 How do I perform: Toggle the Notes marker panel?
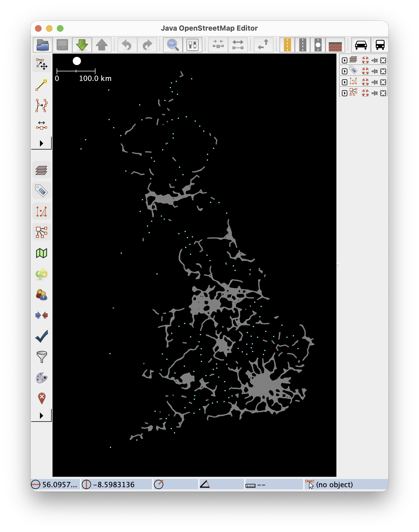[42, 399]
